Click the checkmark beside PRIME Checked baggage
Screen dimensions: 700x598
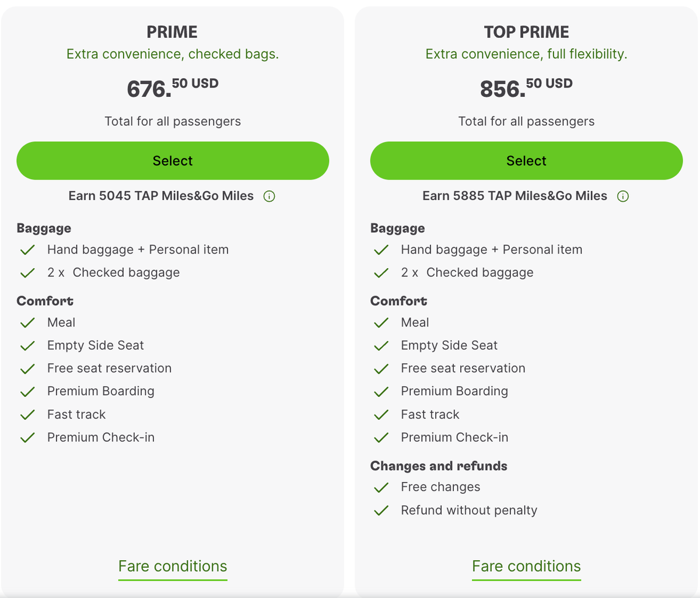coord(27,273)
